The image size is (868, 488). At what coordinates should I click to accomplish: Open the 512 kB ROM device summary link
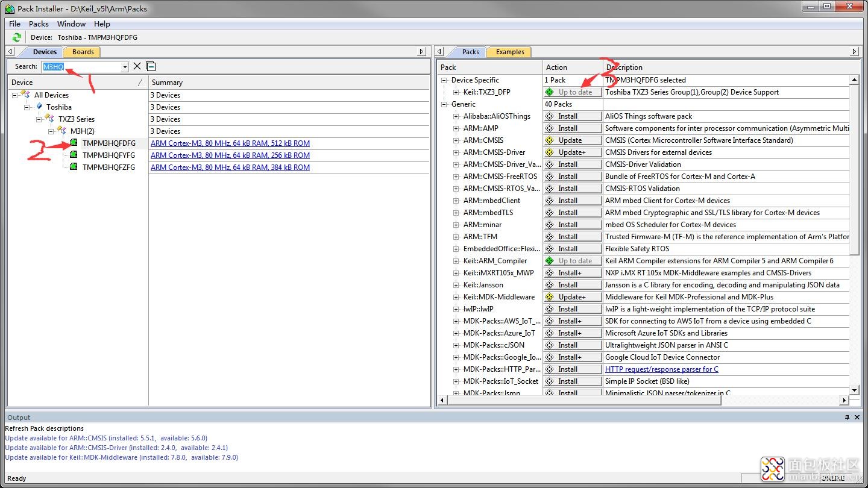point(230,143)
